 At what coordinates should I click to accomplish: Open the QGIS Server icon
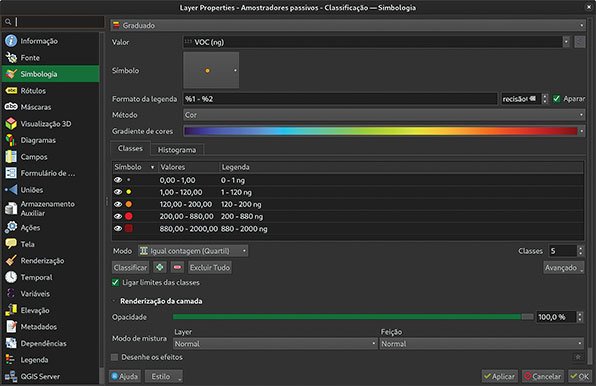(11, 376)
